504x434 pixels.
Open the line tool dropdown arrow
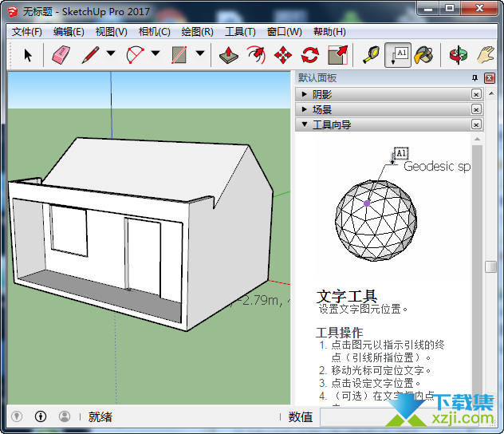pos(111,54)
